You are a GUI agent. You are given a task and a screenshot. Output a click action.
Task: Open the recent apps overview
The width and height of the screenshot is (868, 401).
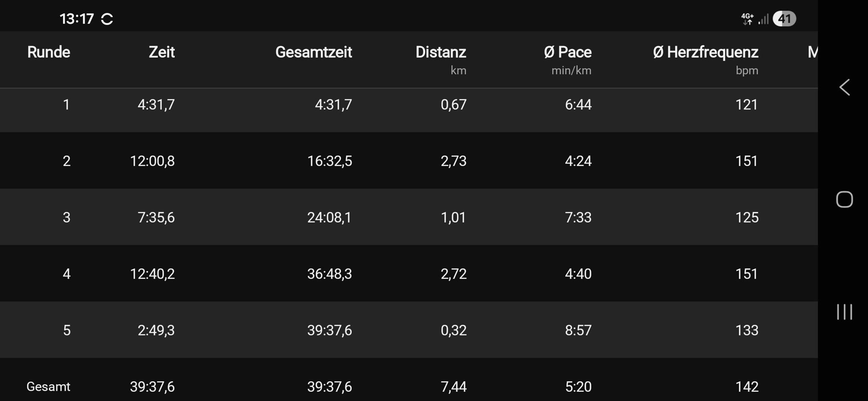click(844, 312)
